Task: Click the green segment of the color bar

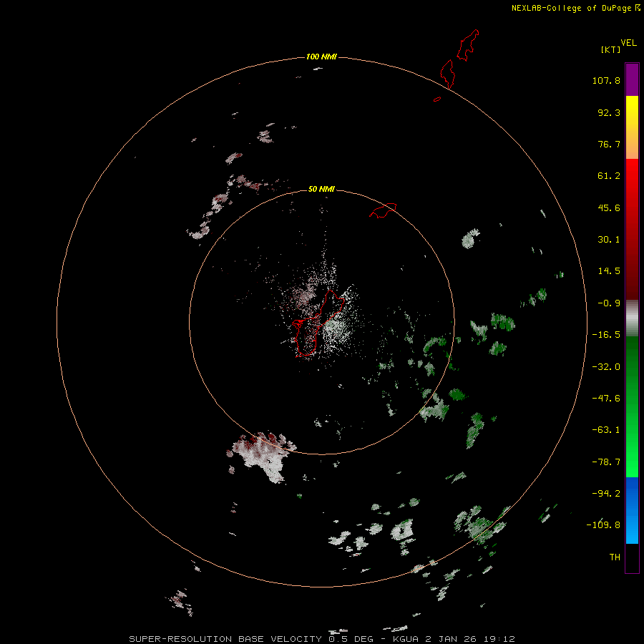Action: click(632, 406)
